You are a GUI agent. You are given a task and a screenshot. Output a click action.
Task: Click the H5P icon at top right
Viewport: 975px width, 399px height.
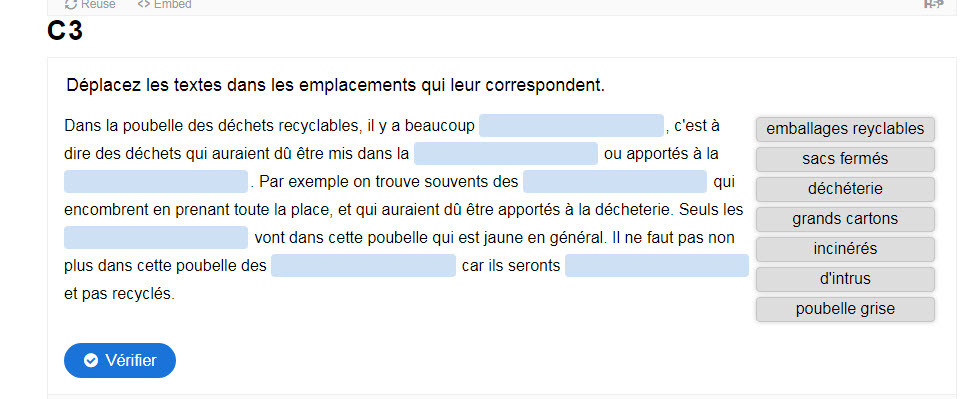coord(933,4)
